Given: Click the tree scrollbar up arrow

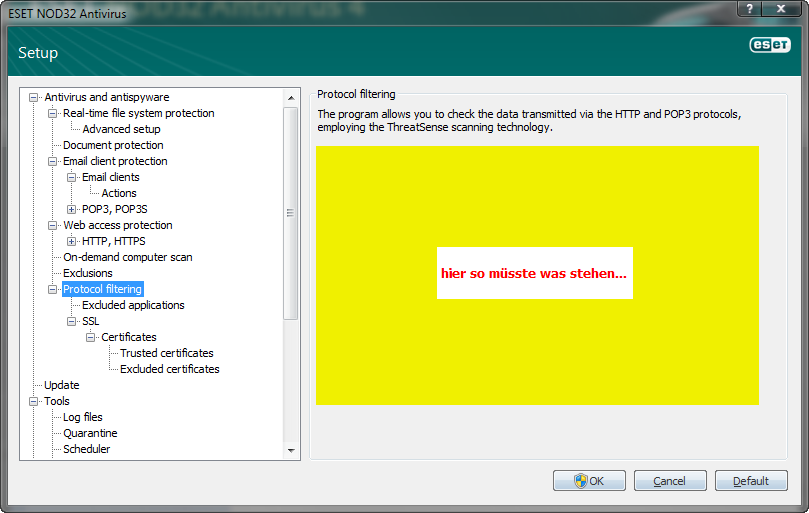Looking at the screenshot, I should pyautogui.click(x=291, y=98).
